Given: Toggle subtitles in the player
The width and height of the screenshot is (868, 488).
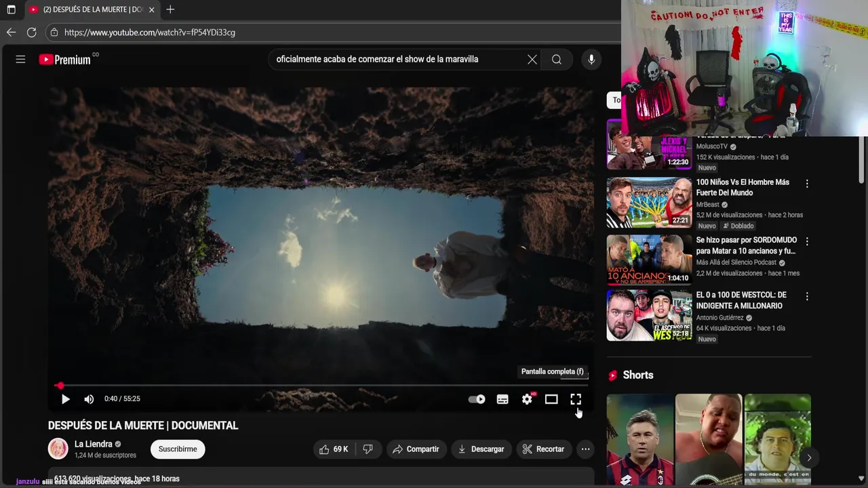Looking at the screenshot, I should click(502, 399).
